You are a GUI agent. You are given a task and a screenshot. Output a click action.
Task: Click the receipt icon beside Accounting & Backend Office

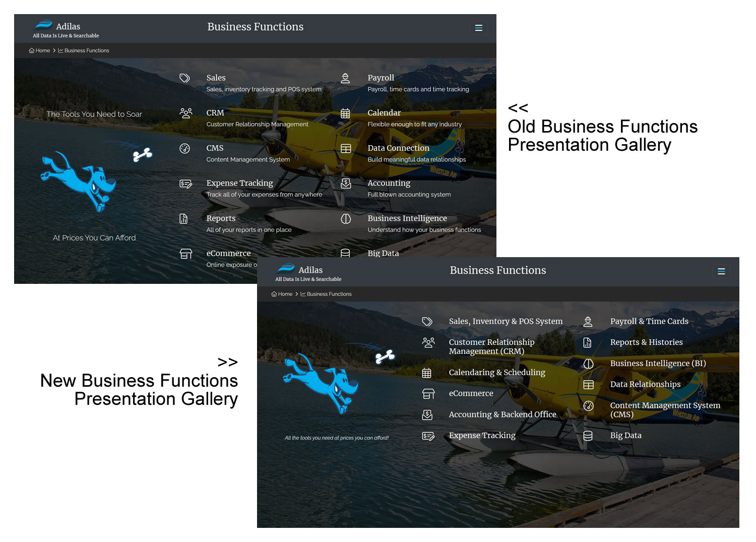point(427,415)
